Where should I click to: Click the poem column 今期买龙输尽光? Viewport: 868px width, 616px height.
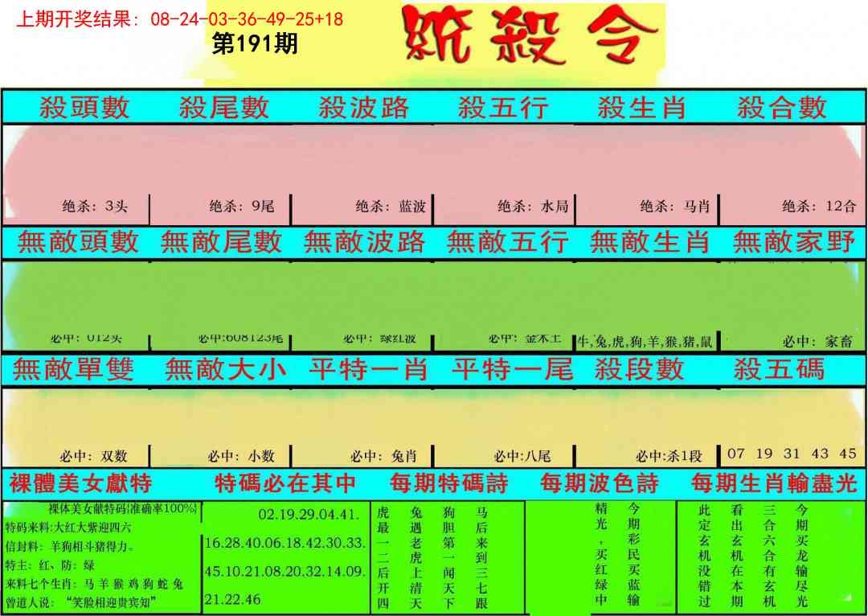[x=801, y=556]
